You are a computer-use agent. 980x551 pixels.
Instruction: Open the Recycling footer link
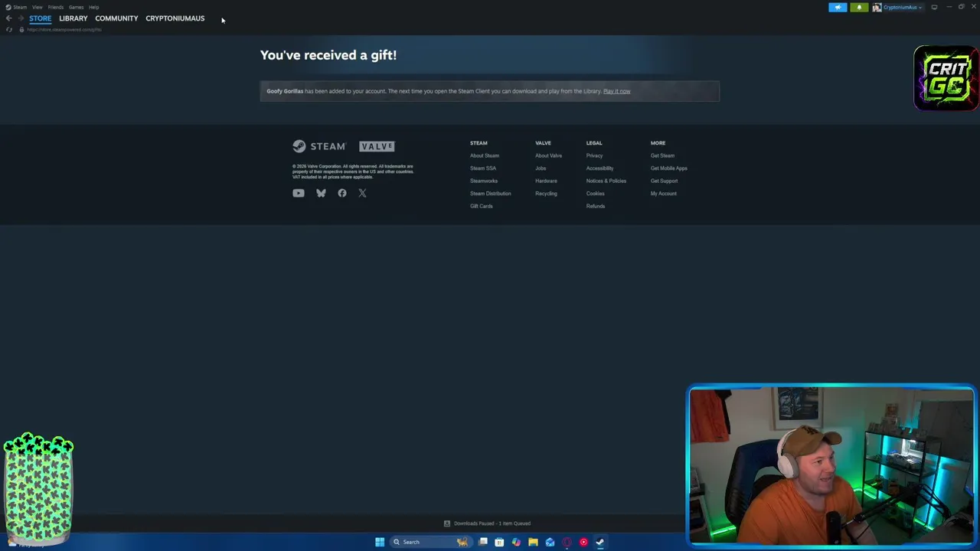pos(546,194)
